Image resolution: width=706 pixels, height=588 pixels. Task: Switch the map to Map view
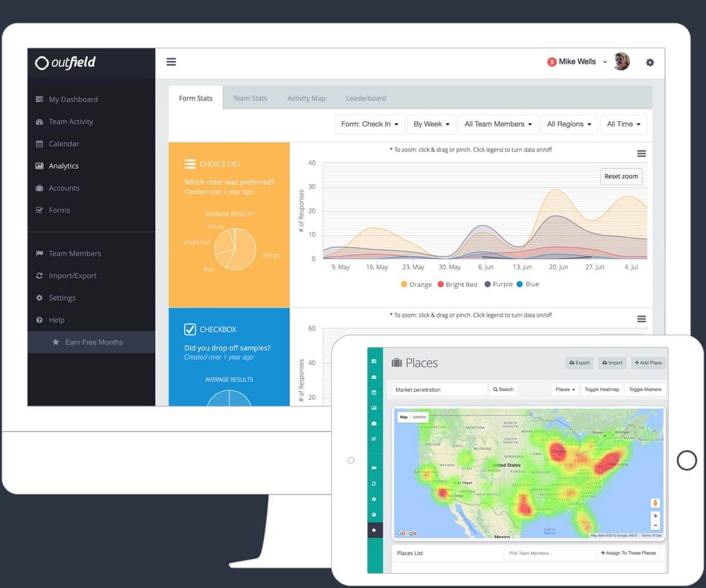point(404,417)
